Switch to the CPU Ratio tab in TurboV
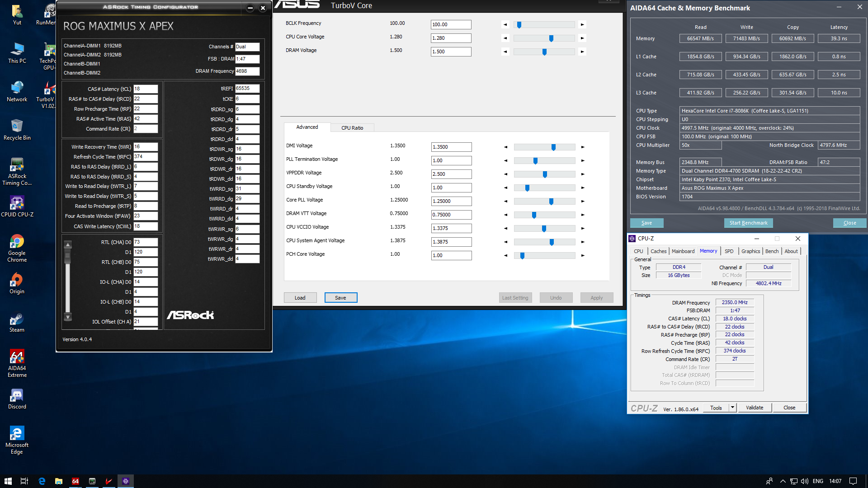The image size is (868, 488). 352,128
